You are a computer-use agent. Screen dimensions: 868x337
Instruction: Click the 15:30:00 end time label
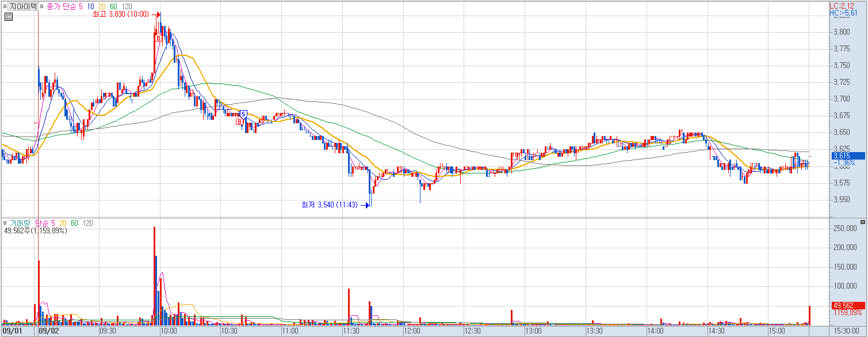click(x=847, y=331)
